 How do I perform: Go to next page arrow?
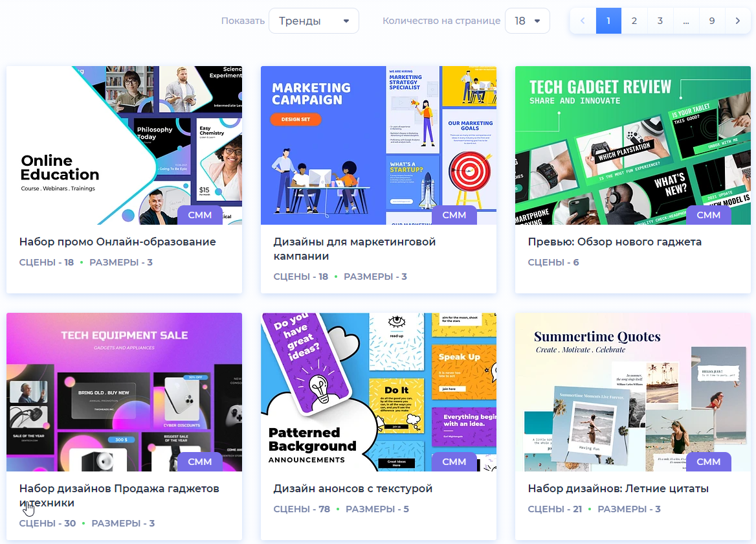click(x=738, y=21)
